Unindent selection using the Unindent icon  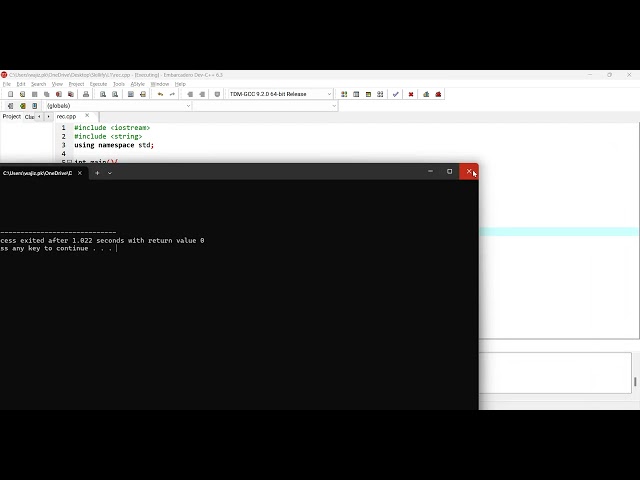tap(202, 94)
